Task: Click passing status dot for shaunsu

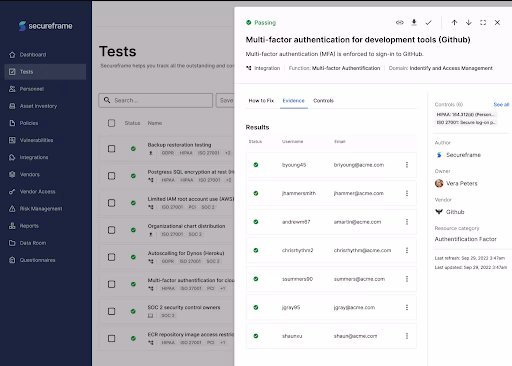Action: 256,336
